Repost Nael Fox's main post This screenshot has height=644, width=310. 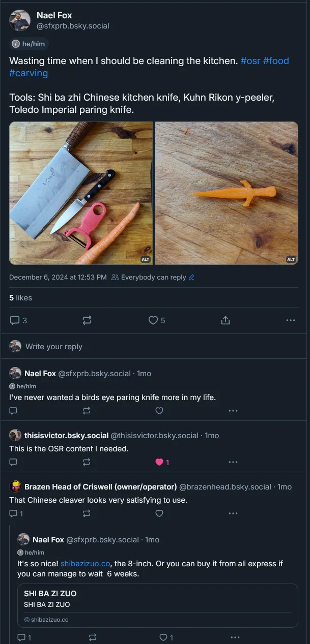pyautogui.click(x=87, y=320)
